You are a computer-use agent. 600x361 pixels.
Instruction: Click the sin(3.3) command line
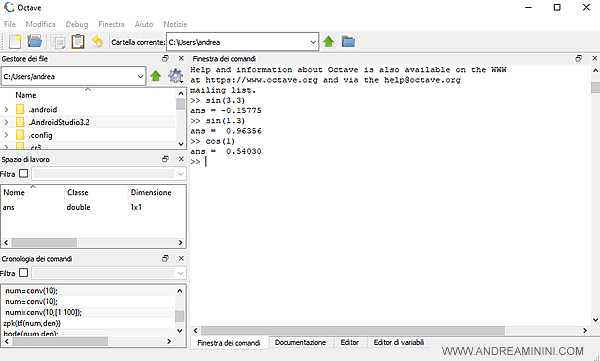217,100
